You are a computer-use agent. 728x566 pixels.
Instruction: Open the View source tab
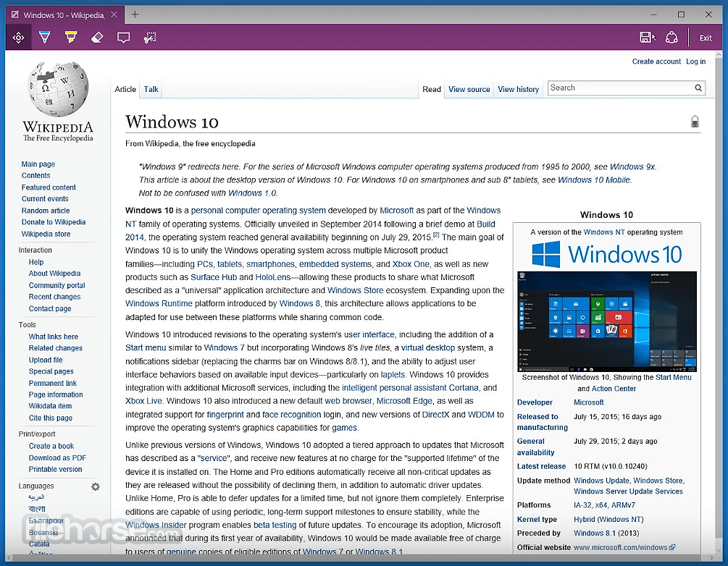pos(469,89)
